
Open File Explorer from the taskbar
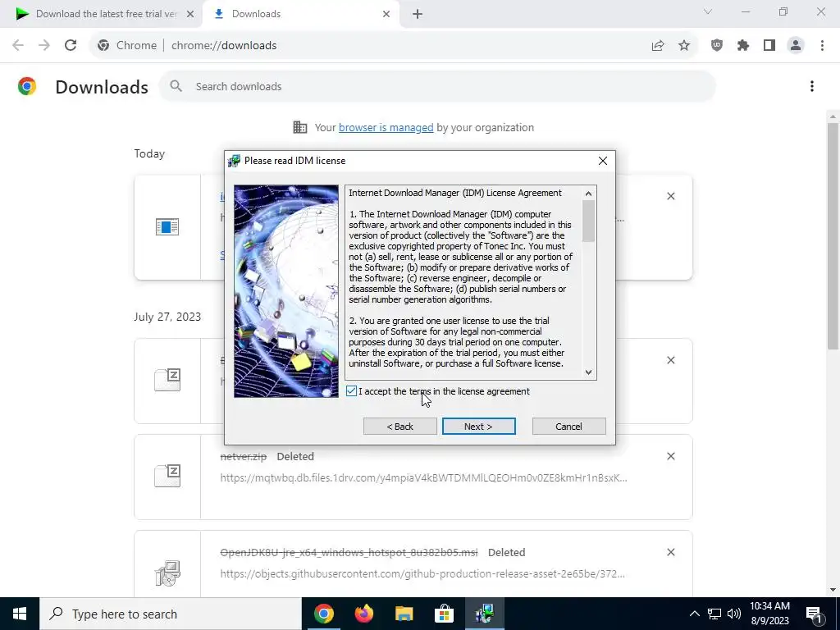(404, 614)
